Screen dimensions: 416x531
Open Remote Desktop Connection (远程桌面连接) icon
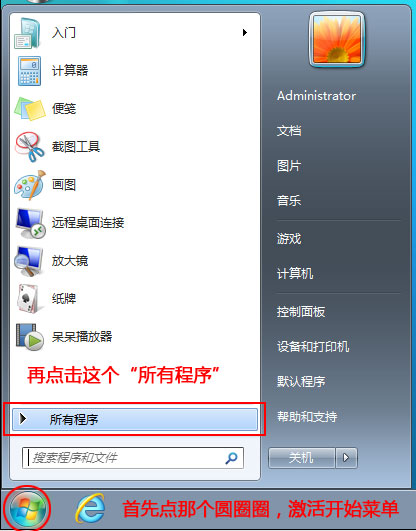(x=30, y=223)
